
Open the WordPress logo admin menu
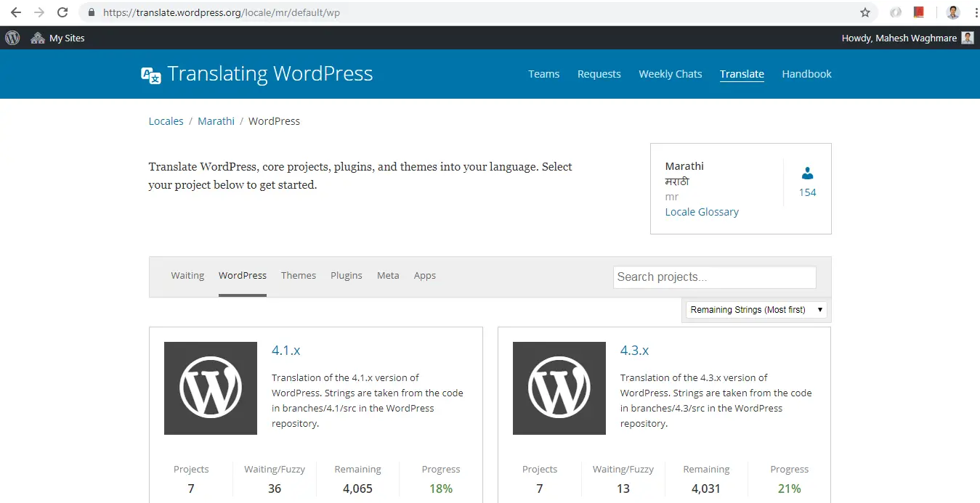tap(12, 38)
